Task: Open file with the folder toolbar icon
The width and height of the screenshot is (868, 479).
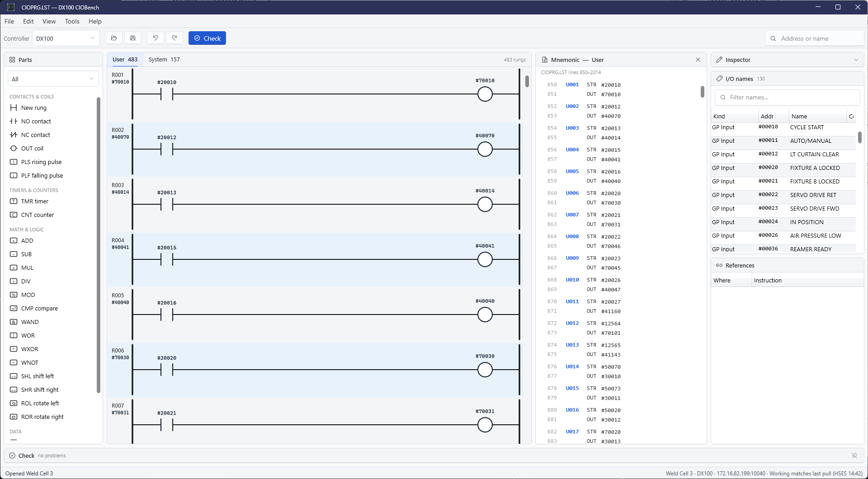Action: point(114,38)
